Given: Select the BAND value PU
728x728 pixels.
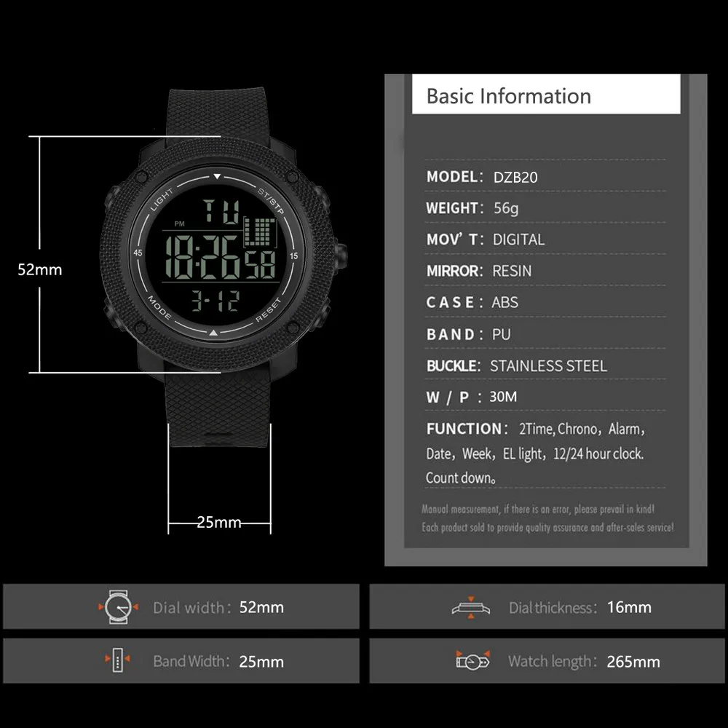Looking at the screenshot, I should point(501,334).
